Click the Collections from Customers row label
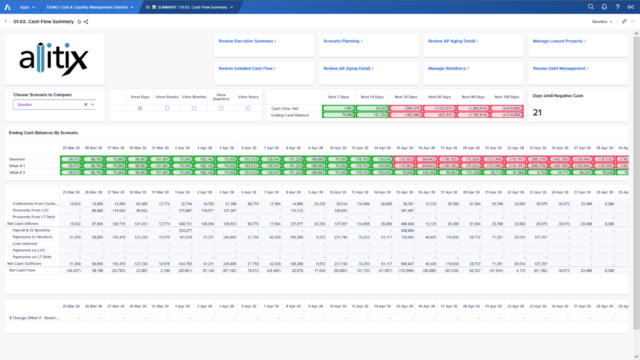 tap(36, 204)
